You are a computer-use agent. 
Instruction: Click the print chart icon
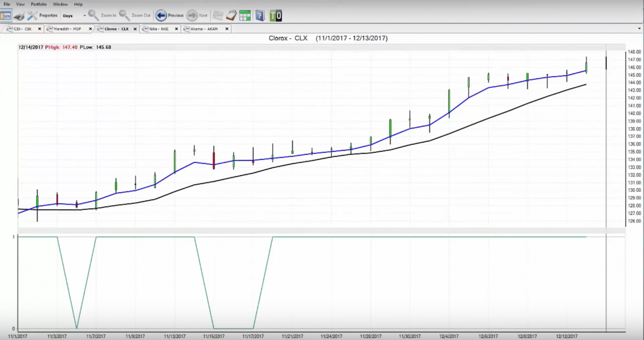pyautogui.click(x=19, y=16)
